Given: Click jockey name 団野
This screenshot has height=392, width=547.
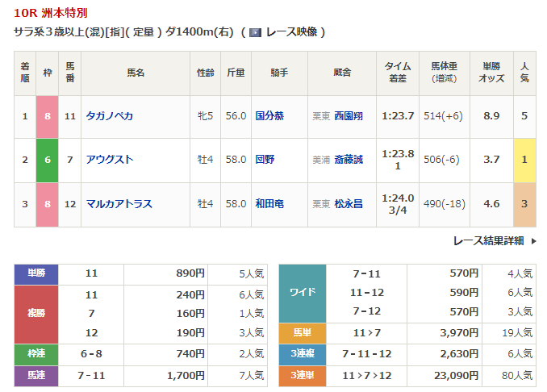Looking at the screenshot, I should [x=265, y=160].
